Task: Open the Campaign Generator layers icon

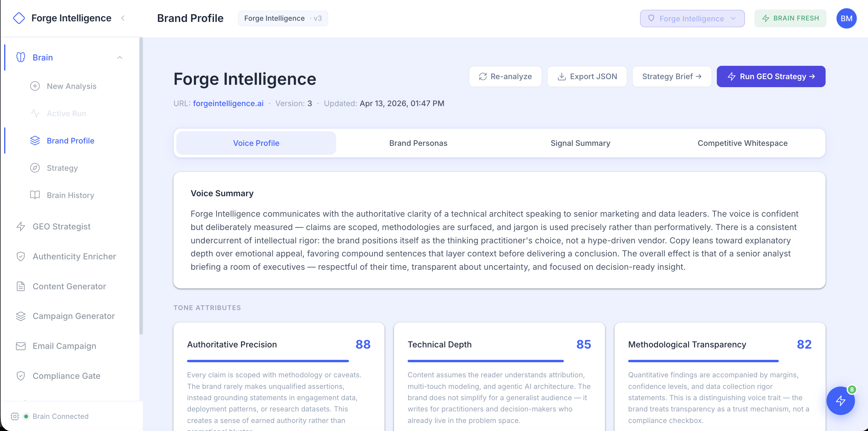Action: point(20,316)
